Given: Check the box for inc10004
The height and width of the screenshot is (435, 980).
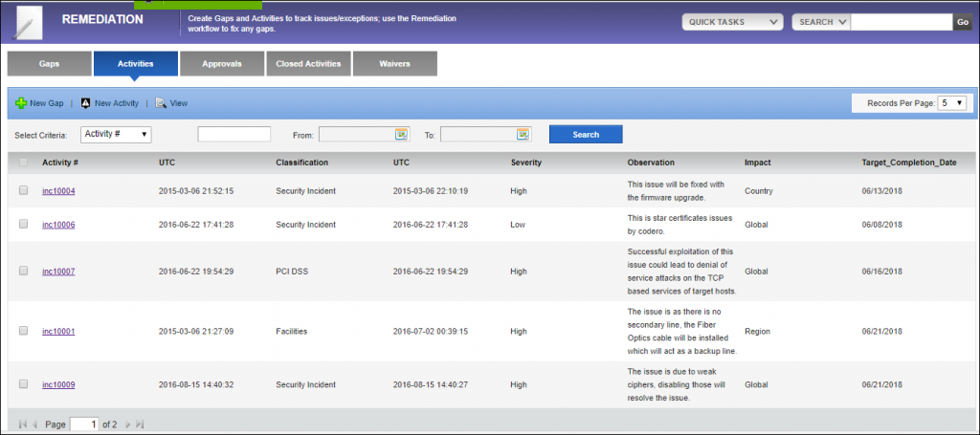Looking at the screenshot, I should click(x=24, y=191).
